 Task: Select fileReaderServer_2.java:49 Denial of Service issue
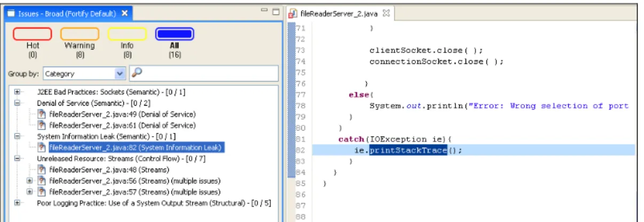click(122, 114)
